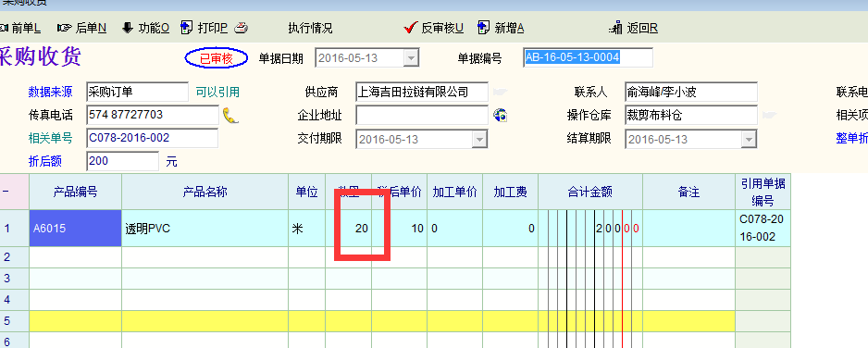
Task: Open the 单据日期 date dropdown
Action: click(x=411, y=57)
